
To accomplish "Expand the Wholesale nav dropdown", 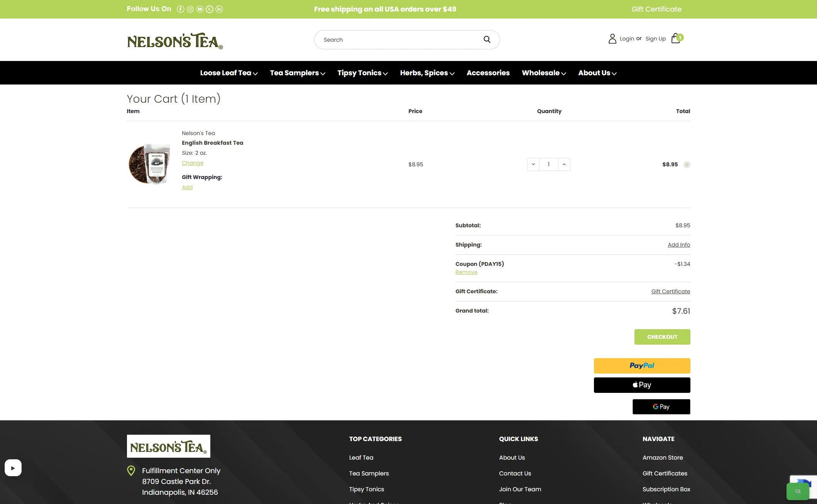I will point(544,73).
